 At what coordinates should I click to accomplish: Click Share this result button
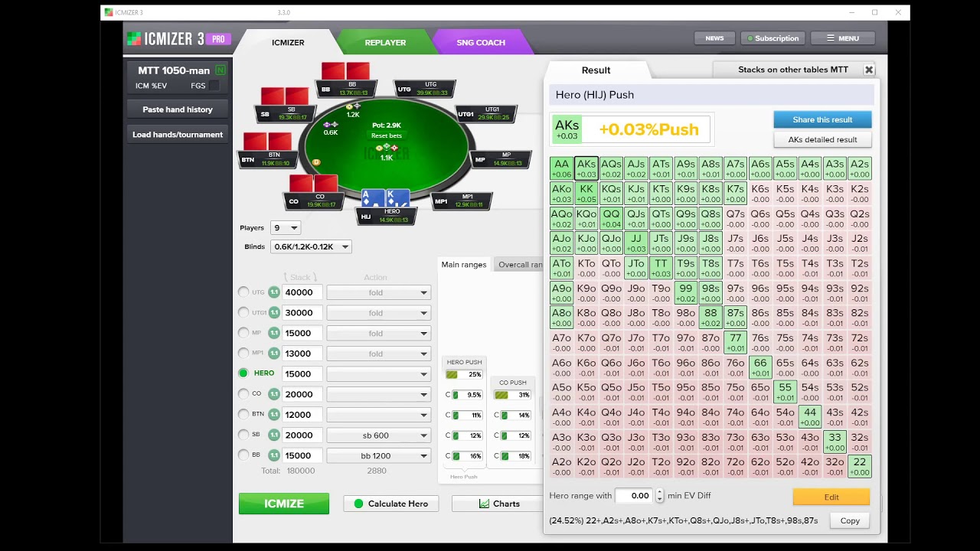[822, 119]
